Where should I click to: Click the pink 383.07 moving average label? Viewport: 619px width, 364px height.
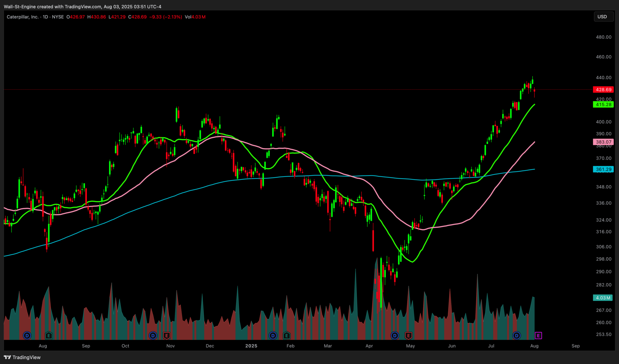(x=603, y=142)
